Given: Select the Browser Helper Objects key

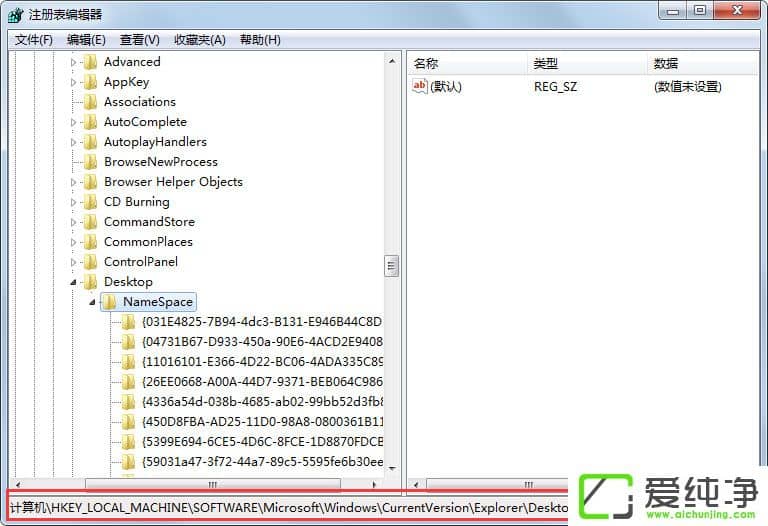Looking at the screenshot, I should pyautogui.click(x=173, y=182).
